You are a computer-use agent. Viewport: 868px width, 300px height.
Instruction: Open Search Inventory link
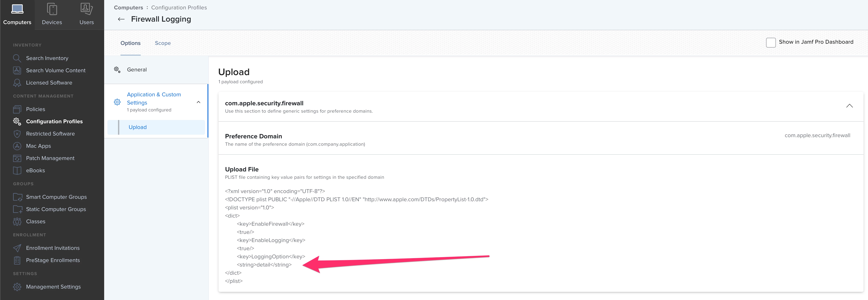click(x=47, y=58)
